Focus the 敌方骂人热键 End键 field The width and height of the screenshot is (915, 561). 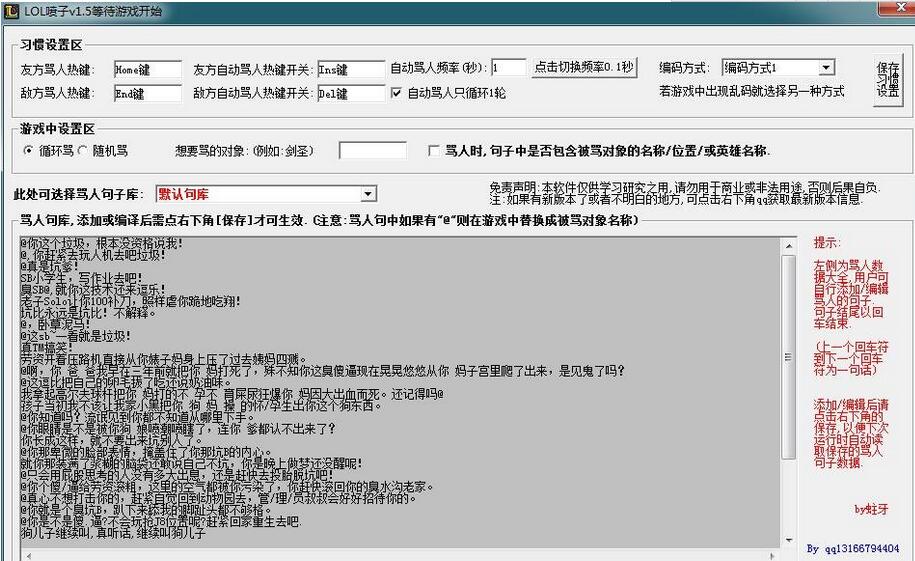coord(148,93)
